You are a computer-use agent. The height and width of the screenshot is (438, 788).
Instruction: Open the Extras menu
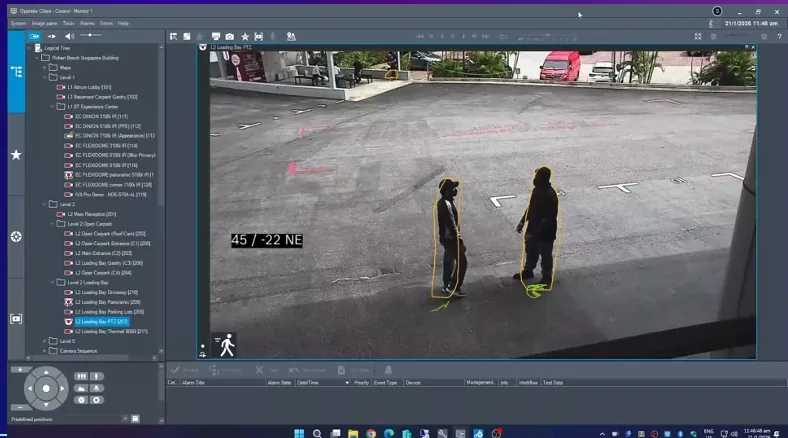(x=107, y=23)
